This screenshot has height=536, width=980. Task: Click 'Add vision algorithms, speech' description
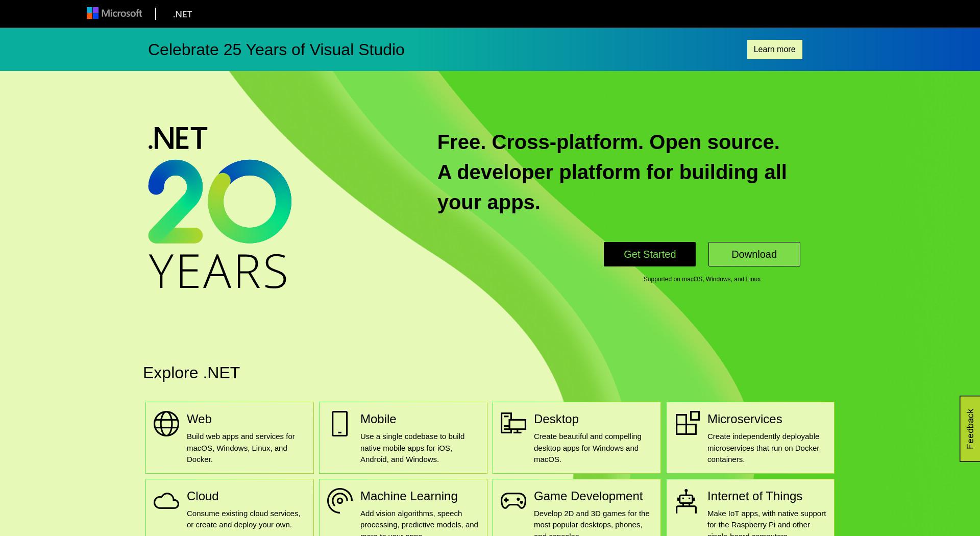pyautogui.click(x=419, y=523)
